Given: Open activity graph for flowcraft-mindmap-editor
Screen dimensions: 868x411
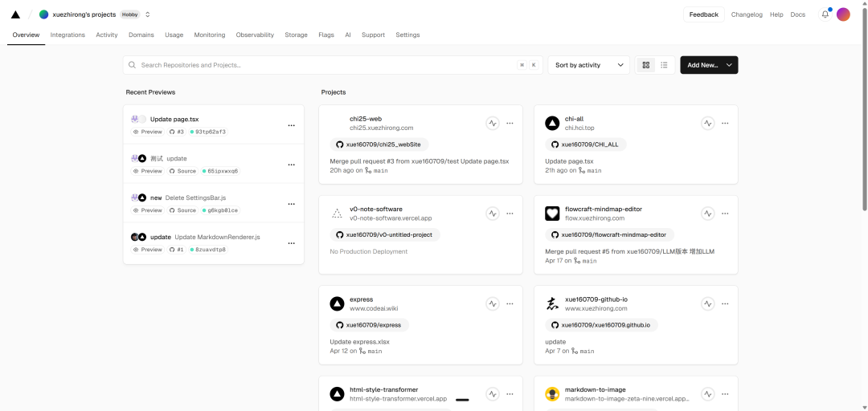Looking at the screenshot, I should click(708, 213).
